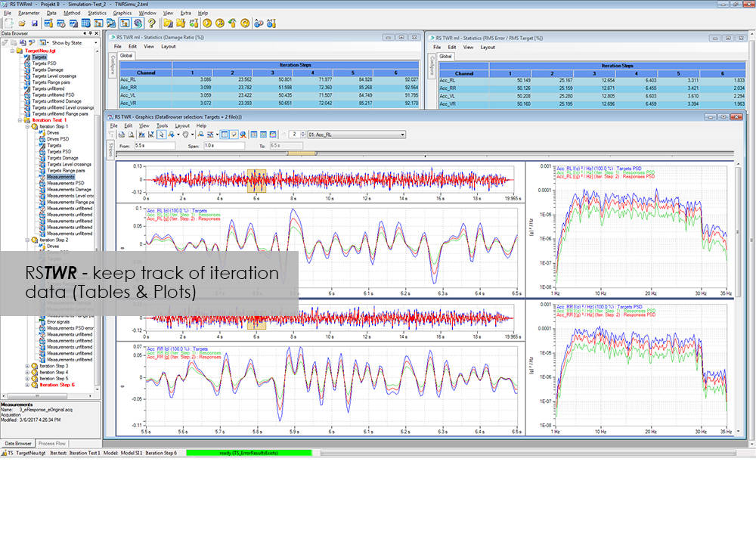Click the Targets PSD icon in tree

point(28,64)
